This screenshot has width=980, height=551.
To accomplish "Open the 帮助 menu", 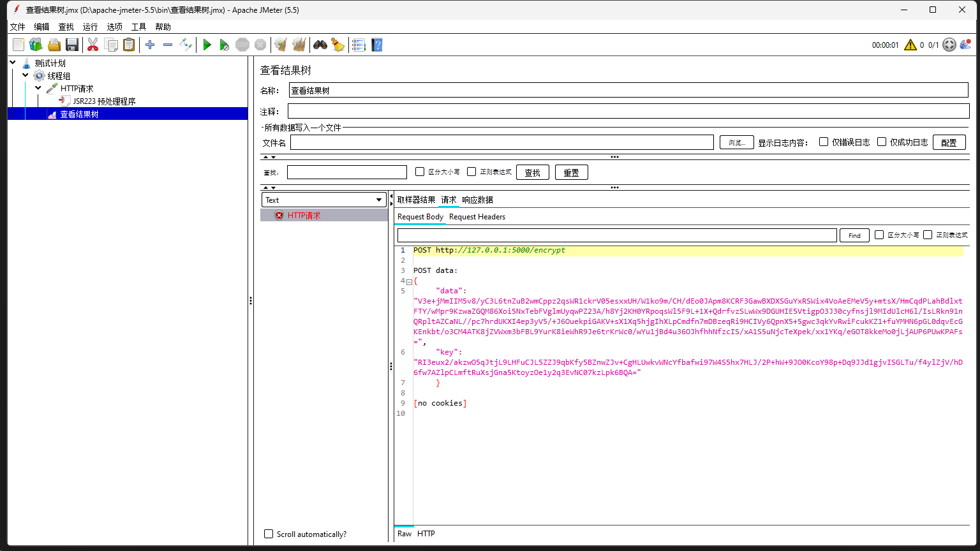I will 163,27.
